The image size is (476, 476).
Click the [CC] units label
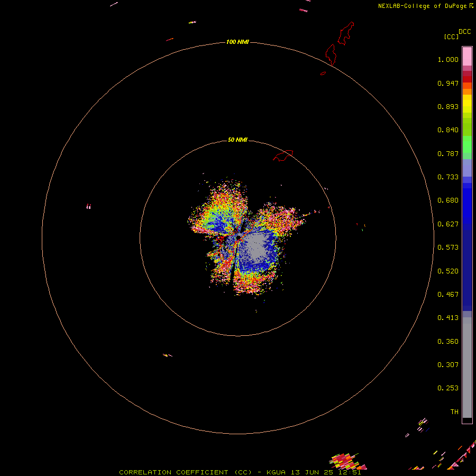(451, 36)
